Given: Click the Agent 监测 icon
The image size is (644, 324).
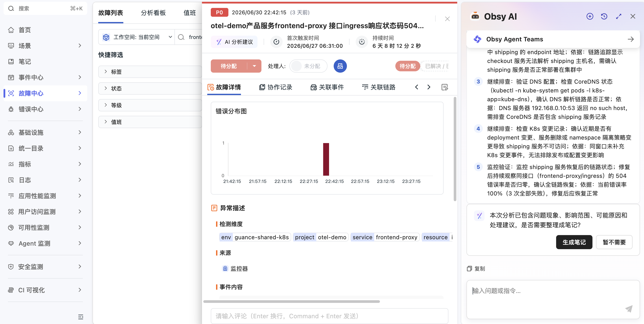Looking at the screenshot, I should pyautogui.click(x=11, y=243).
